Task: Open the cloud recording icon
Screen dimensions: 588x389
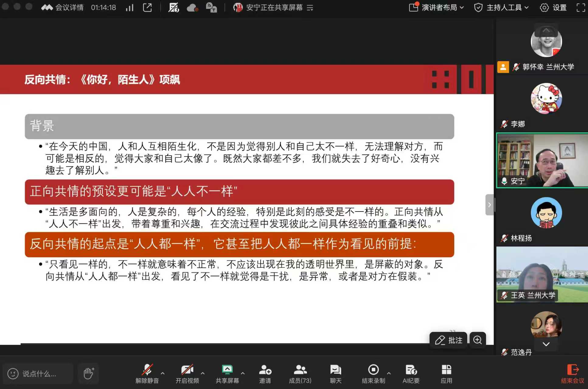Action: coord(192,8)
